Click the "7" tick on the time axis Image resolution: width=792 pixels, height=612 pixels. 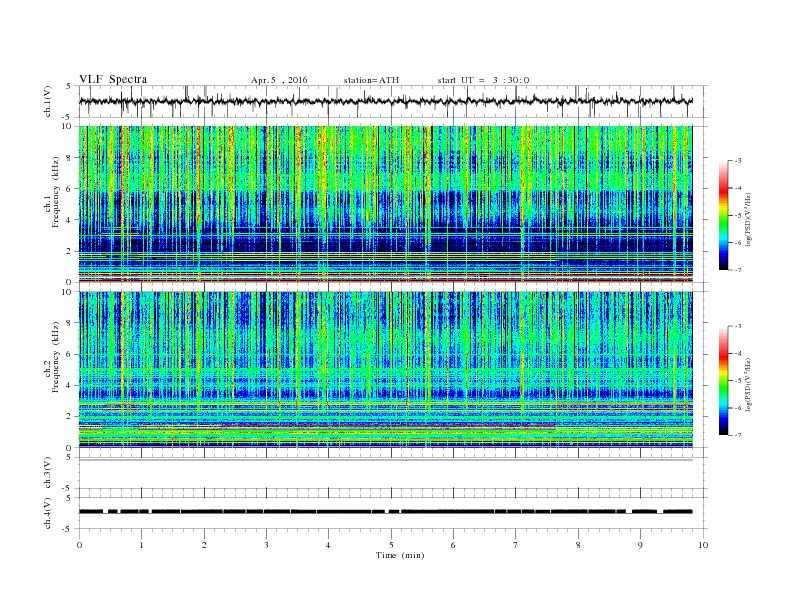pyautogui.click(x=515, y=545)
